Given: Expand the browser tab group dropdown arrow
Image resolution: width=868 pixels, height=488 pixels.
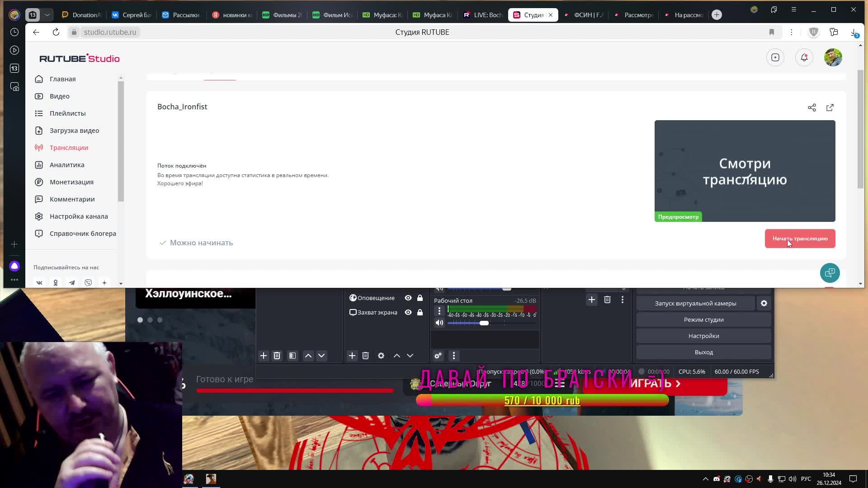Looking at the screenshot, I should 47,15.
